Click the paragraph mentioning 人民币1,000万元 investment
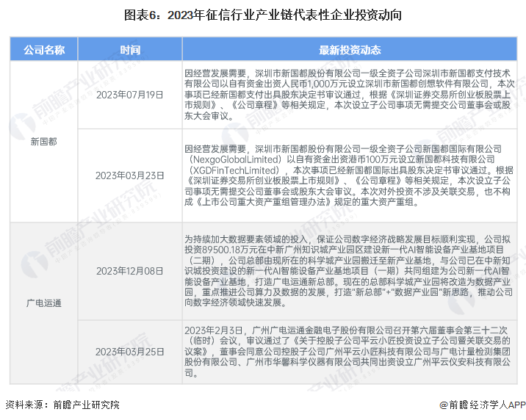The width and height of the screenshot is (526, 420). [x=349, y=95]
